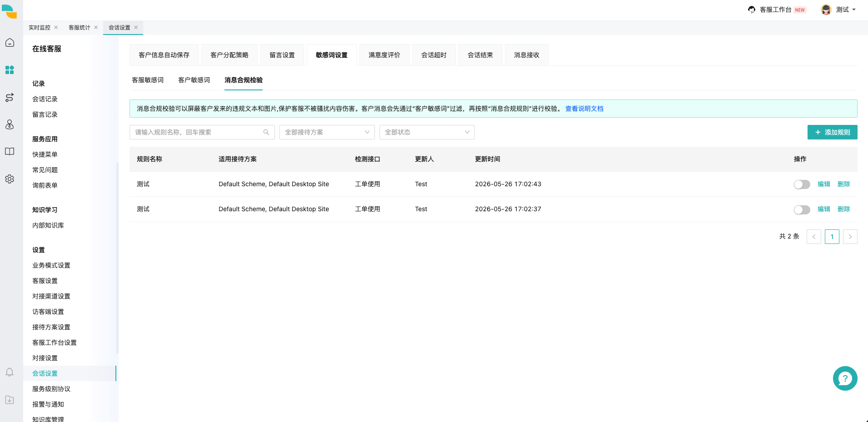Open 询前表单 in sidebar

coord(45,185)
